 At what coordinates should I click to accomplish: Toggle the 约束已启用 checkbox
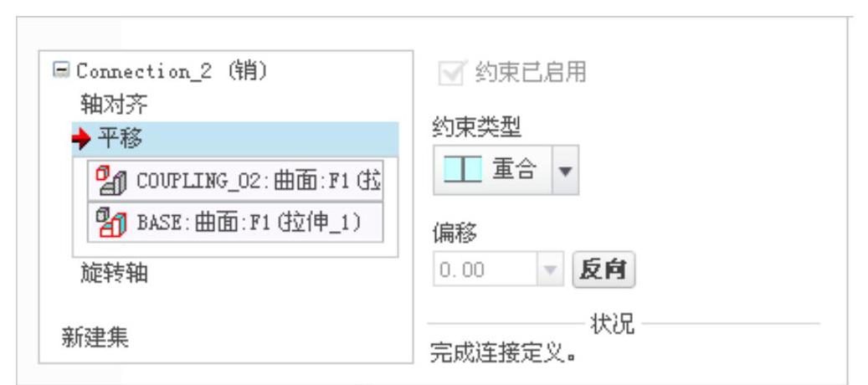tap(450, 73)
